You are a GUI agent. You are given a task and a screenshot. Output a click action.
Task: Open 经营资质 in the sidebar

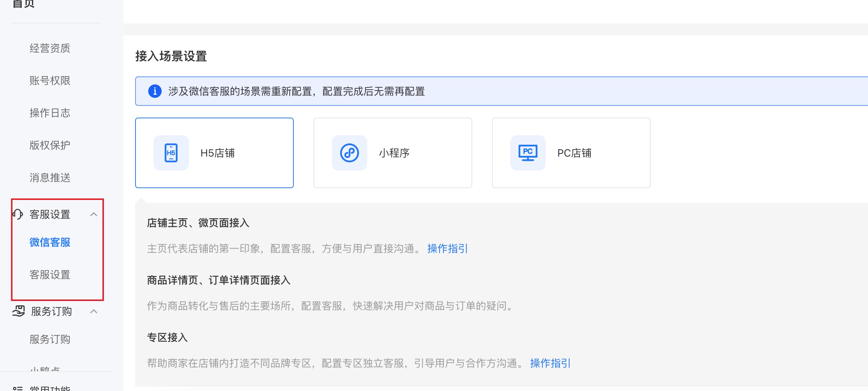50,48
